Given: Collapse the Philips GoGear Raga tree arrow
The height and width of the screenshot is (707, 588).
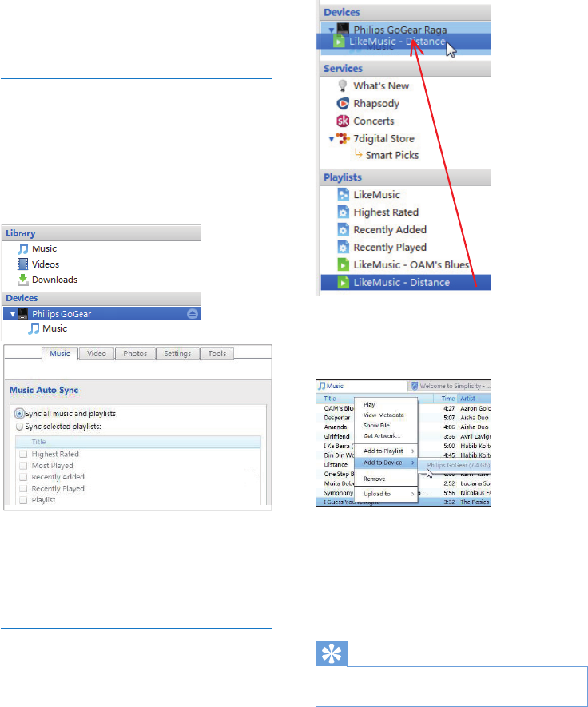Looking at the screenshot, I should [332, 30].
